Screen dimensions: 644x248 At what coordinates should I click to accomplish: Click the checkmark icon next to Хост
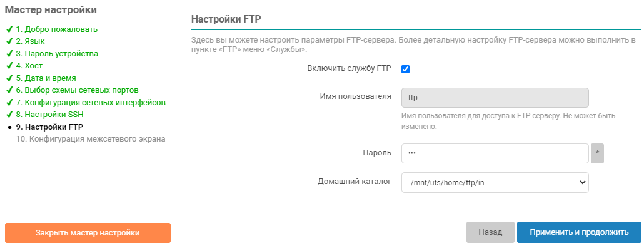(9, 66)
